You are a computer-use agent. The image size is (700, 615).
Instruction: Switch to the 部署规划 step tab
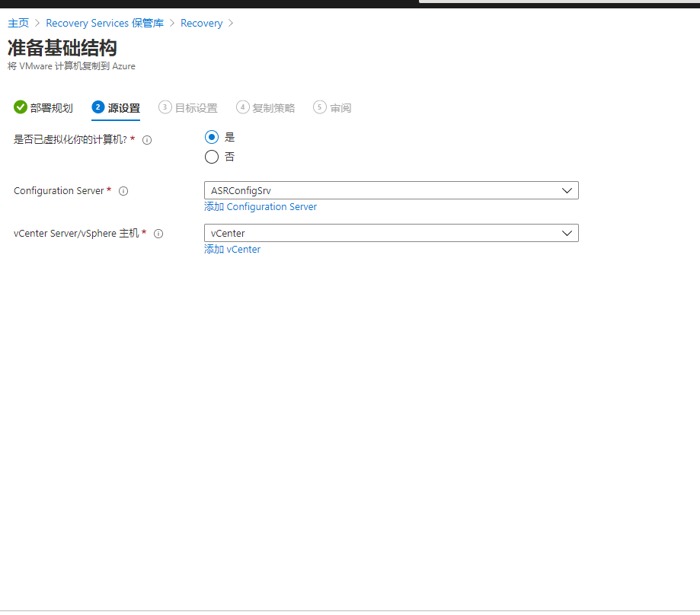[x=43, y=107]
